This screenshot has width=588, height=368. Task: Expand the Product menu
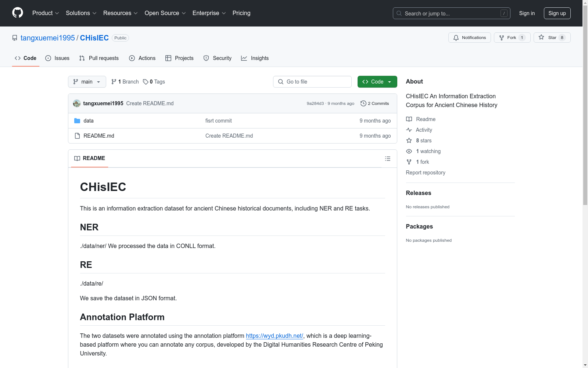point(46,13)
